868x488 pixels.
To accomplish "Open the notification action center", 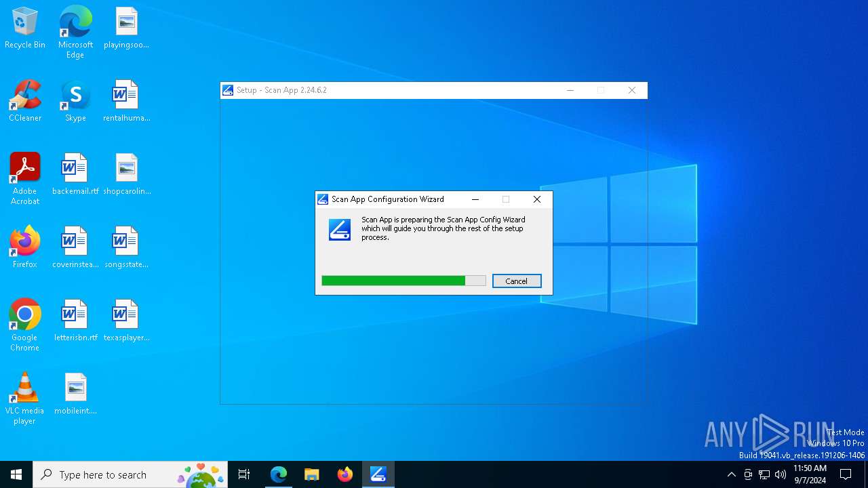I will tap(846, 474).
